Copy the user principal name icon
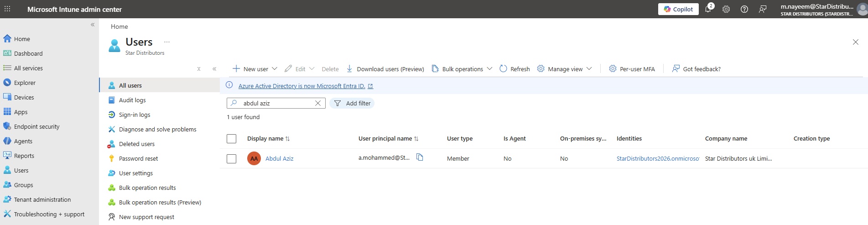 click(x=420, y=157)
